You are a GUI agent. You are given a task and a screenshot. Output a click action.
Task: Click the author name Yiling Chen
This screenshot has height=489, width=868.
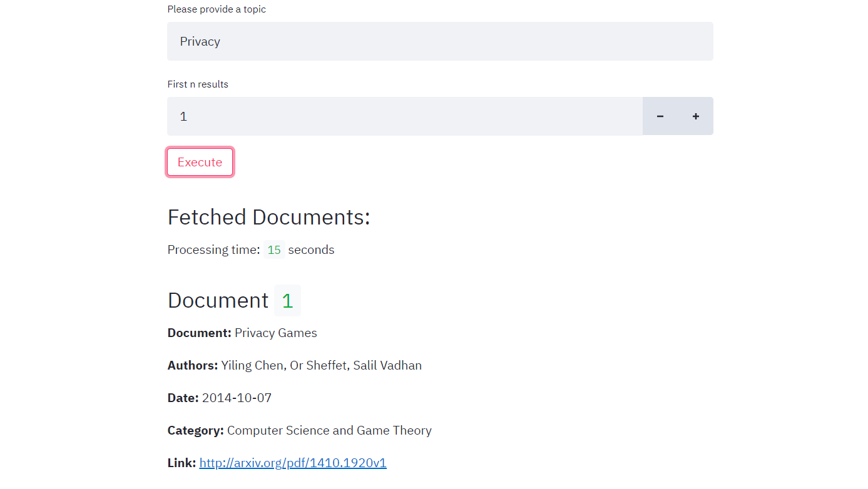(x=253, y=365)
